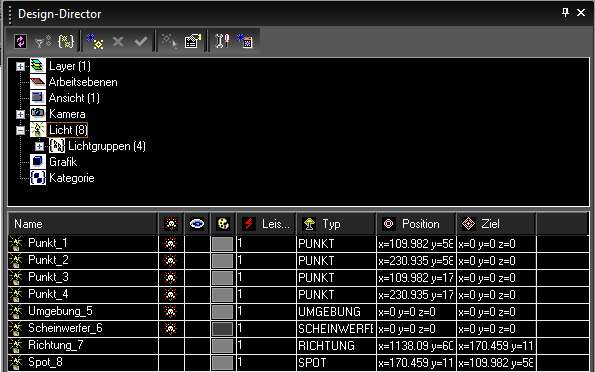Image resolution: width=595 pixels, height=372 pixels.
Task: Click the Grafik cube icon
Action: (38, 162)
